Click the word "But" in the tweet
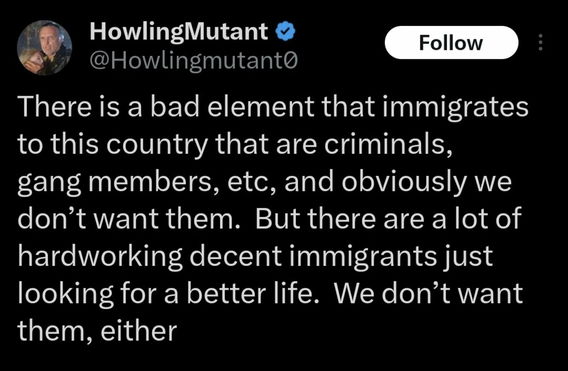The image size is (568, 371). (x=278, y=219)
